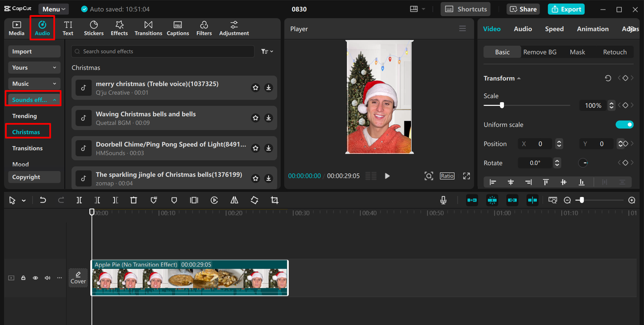Click the player focus zoom icon
Viewport: 644px width, 325px height.
pos(429,176)
